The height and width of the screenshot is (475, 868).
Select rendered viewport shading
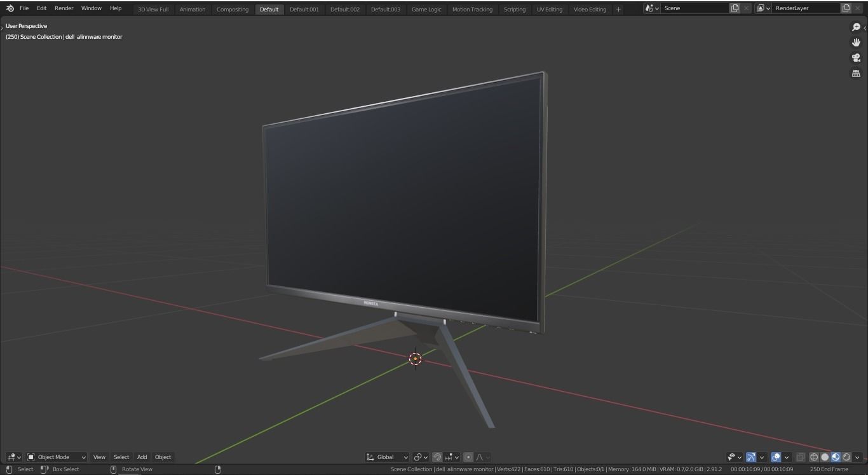pos(846,457)
